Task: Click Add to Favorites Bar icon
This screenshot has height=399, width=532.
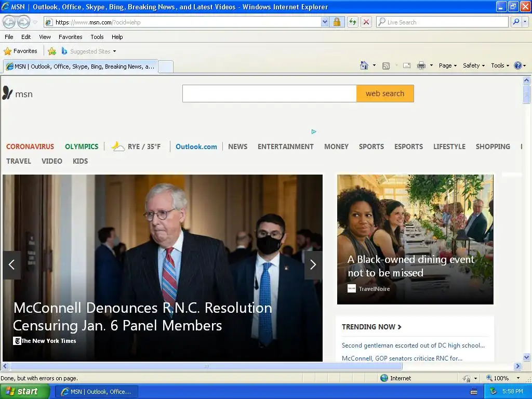Action: (51, 51)
